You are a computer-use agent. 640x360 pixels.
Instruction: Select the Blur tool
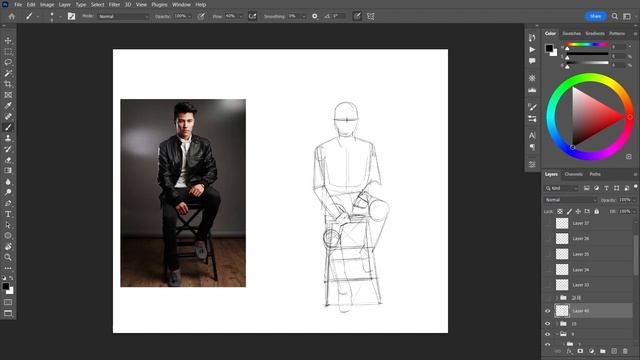click(x=8, y=182)
